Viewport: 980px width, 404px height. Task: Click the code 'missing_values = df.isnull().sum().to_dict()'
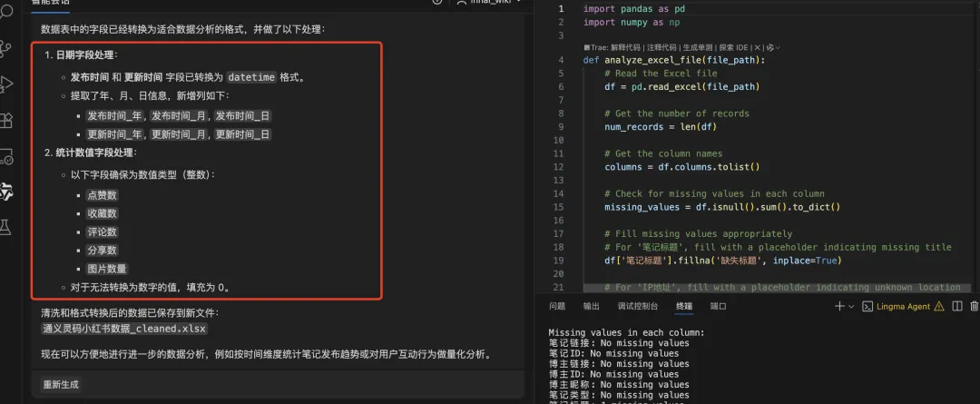[x=722, y=207]
